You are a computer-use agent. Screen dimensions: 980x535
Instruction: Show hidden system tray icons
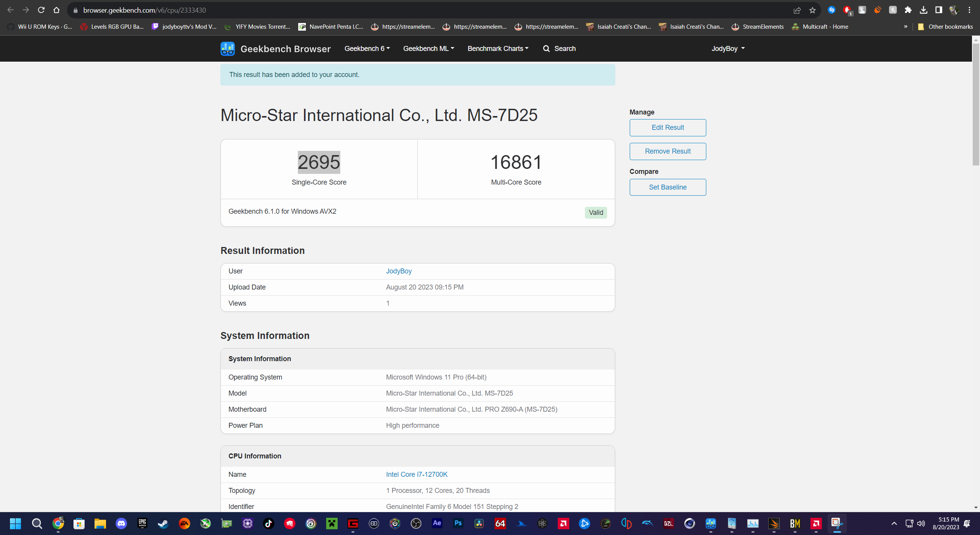coord(894,523)
